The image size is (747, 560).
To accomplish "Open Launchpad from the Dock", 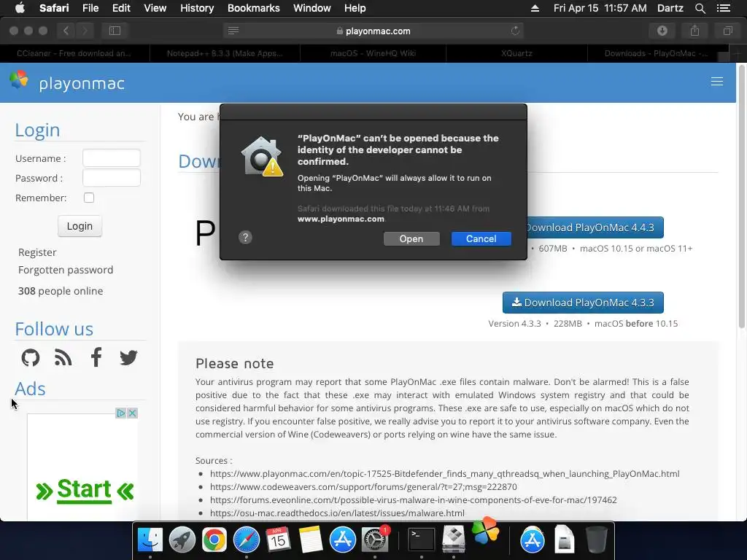I will click(182, 540).
